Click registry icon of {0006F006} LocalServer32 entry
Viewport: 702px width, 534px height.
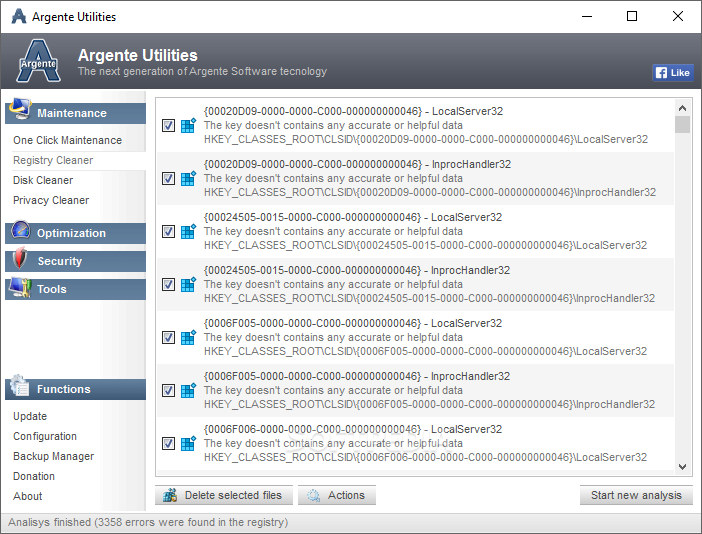click(188, 444)
